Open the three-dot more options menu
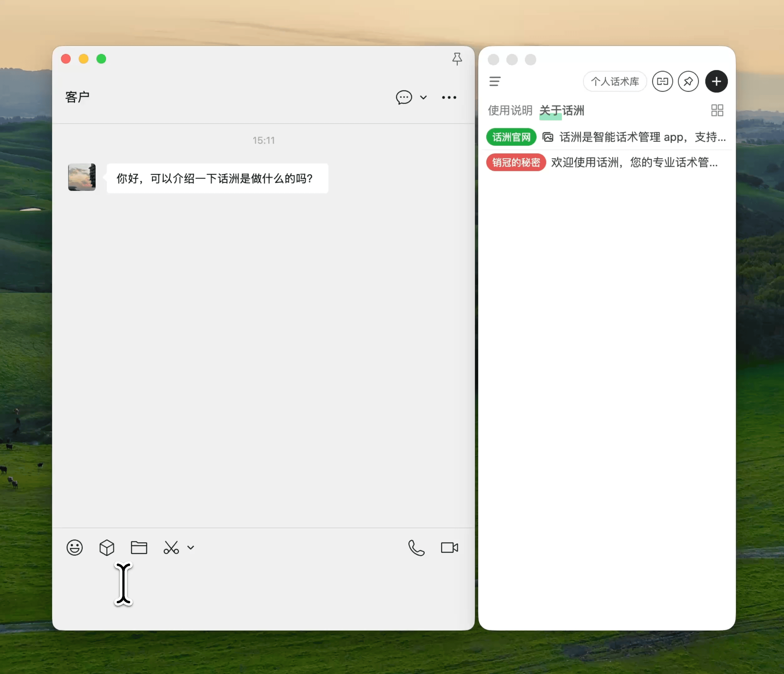 click(x=449, y=97)
